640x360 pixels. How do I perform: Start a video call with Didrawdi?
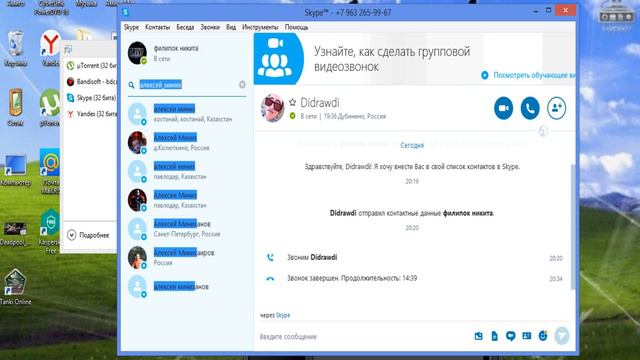[503, 108]
